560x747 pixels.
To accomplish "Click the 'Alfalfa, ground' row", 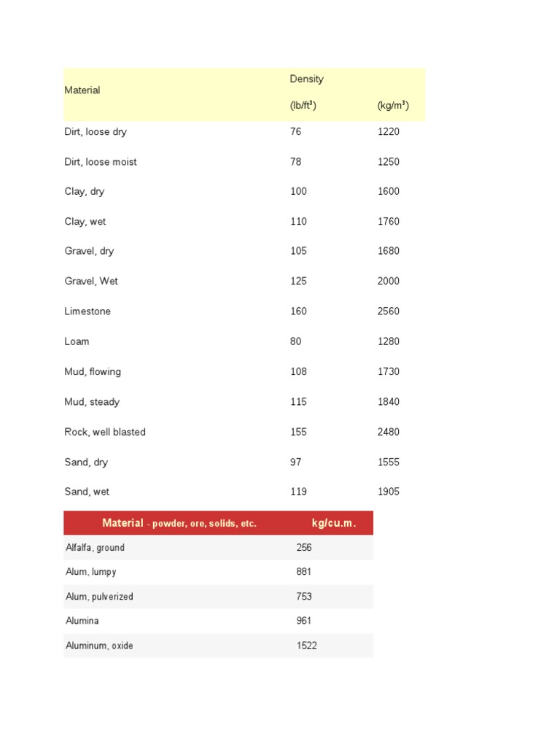I will (96, 548).
